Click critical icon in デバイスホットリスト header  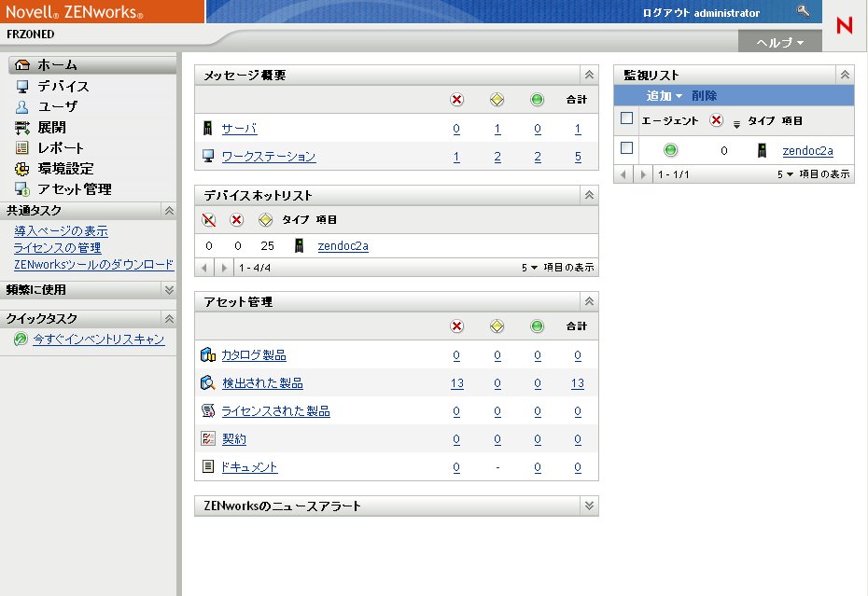(237, 220)
